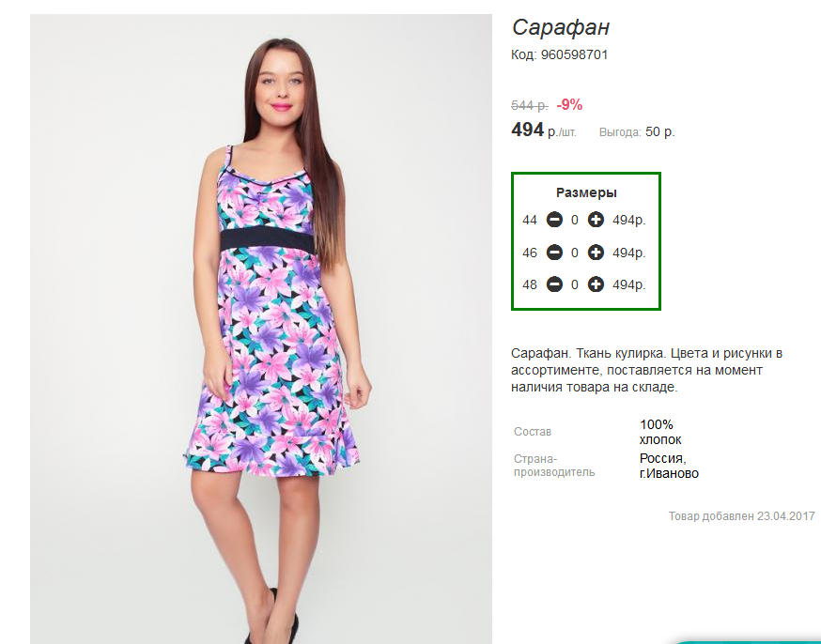Click the product title Сарафан
This screenshot has width=821, height=644.
click(561, 27)
